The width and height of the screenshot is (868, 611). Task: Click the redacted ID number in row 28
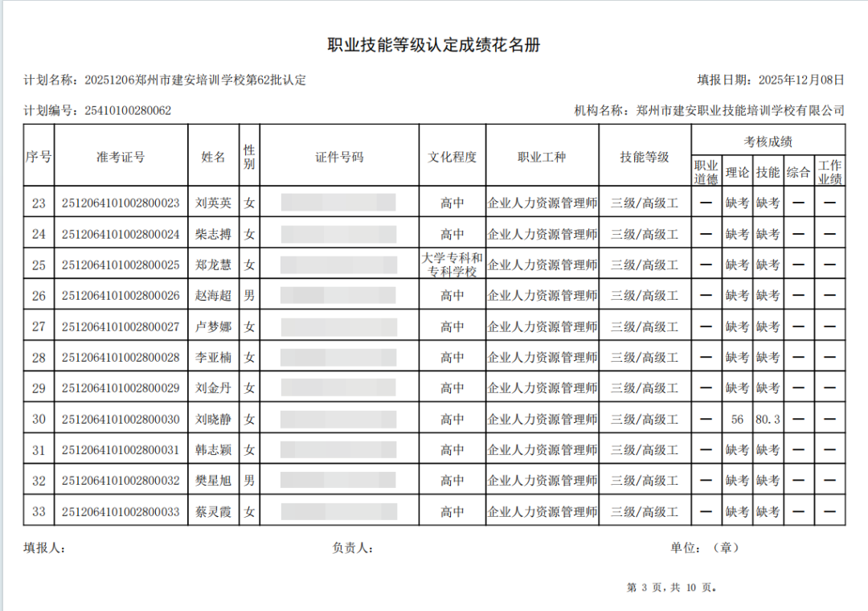pyautogui.click(x=338, y=358)
